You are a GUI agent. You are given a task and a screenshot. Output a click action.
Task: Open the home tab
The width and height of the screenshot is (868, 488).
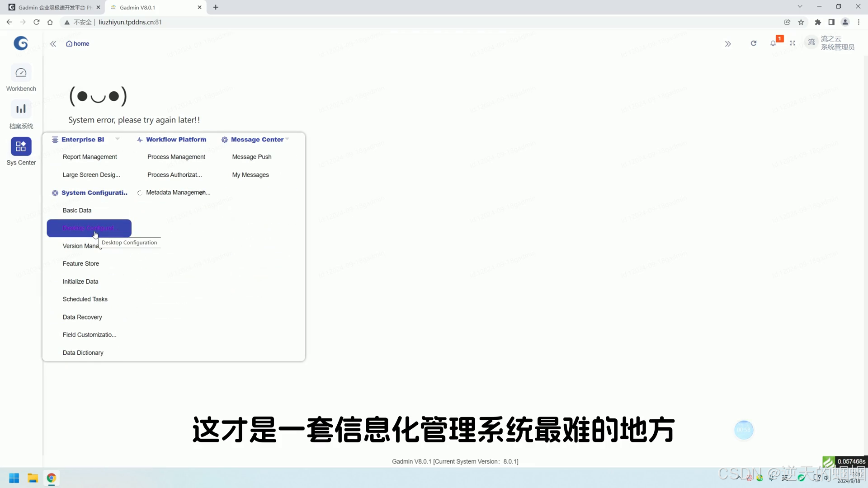pyautogui.click(x=78, y=44)
